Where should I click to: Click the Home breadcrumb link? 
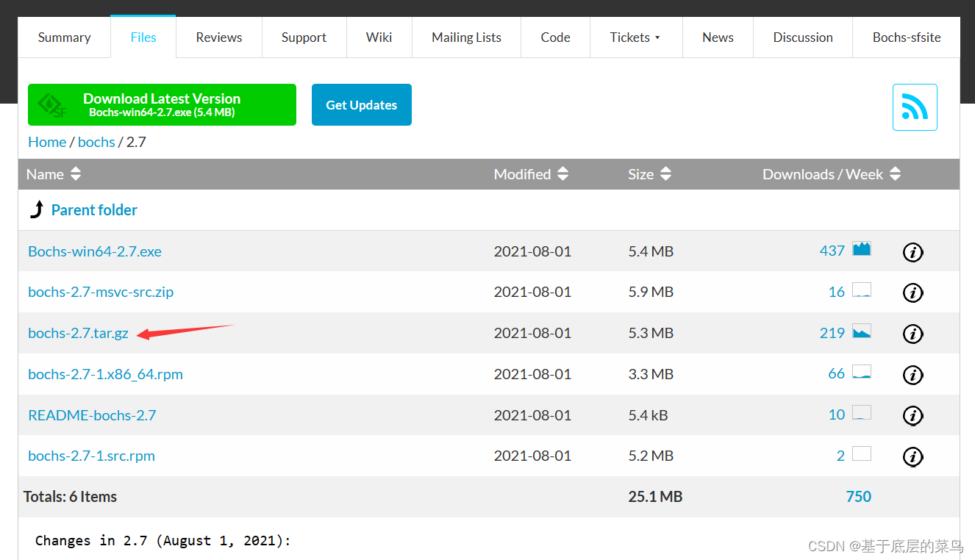47,142
